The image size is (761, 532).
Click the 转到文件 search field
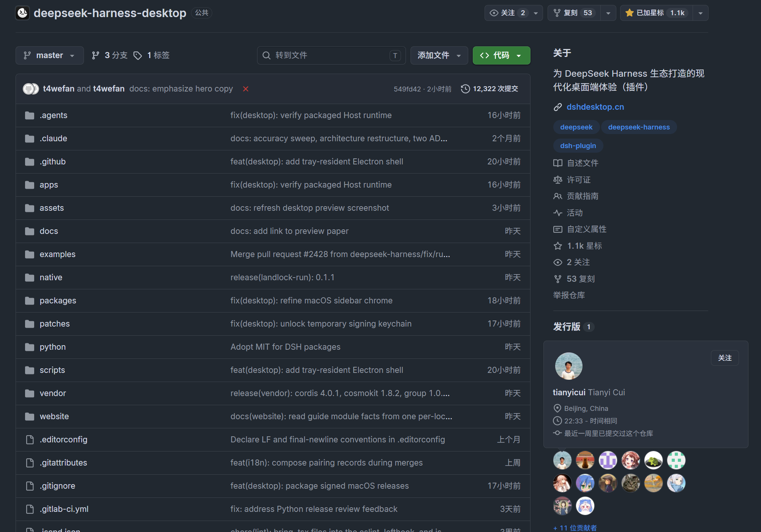pyautogui.click(x=331, y=55)
